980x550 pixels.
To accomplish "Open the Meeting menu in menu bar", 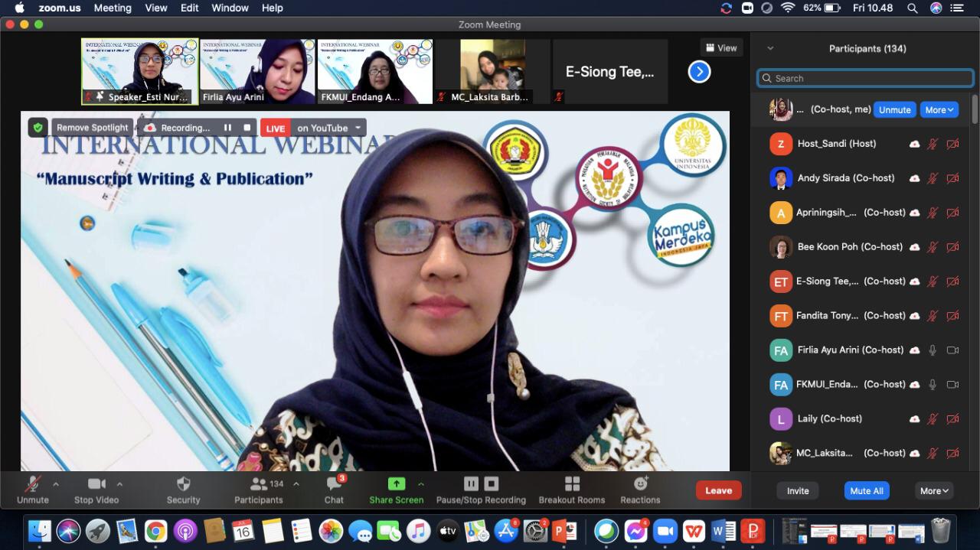I will pos(113,8).
